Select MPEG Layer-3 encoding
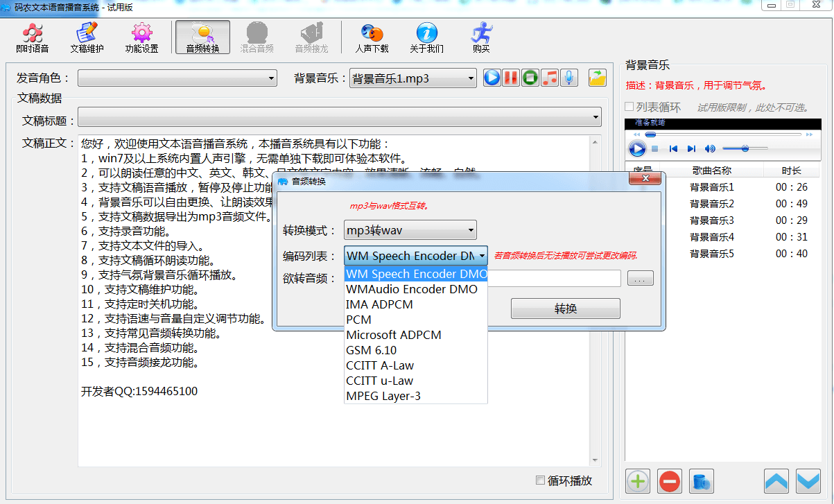 click(x=416, y=396)
